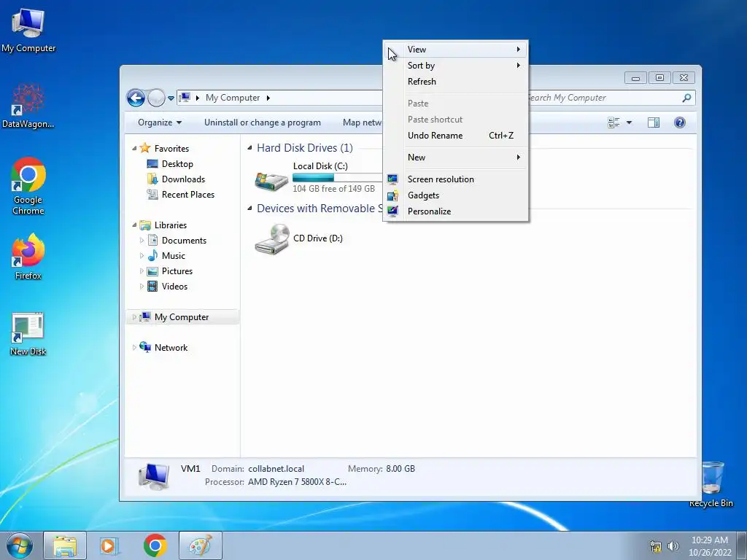Click the forward navigation button
Image resolution: width=747 pixels, height=560 pixels.
coord(156,98)
